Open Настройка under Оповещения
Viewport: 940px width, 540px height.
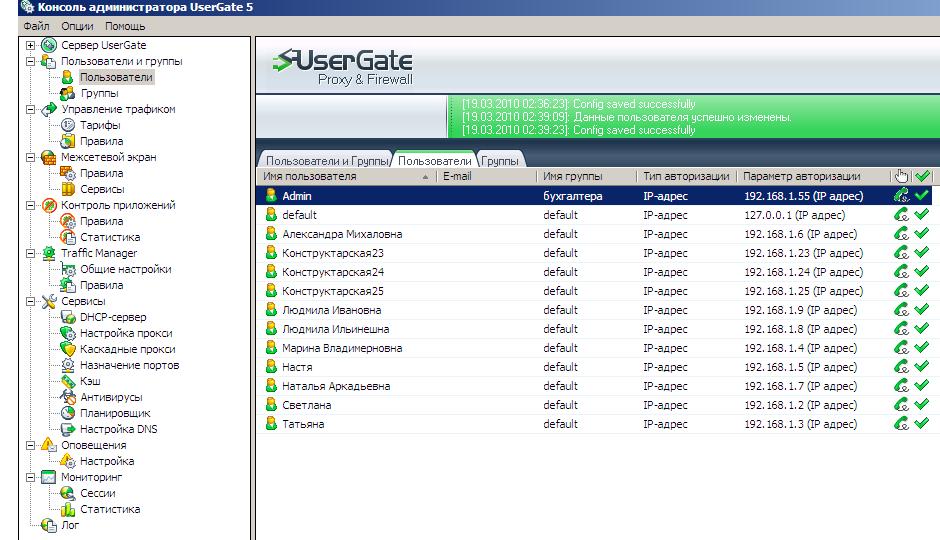coord(107,461)
